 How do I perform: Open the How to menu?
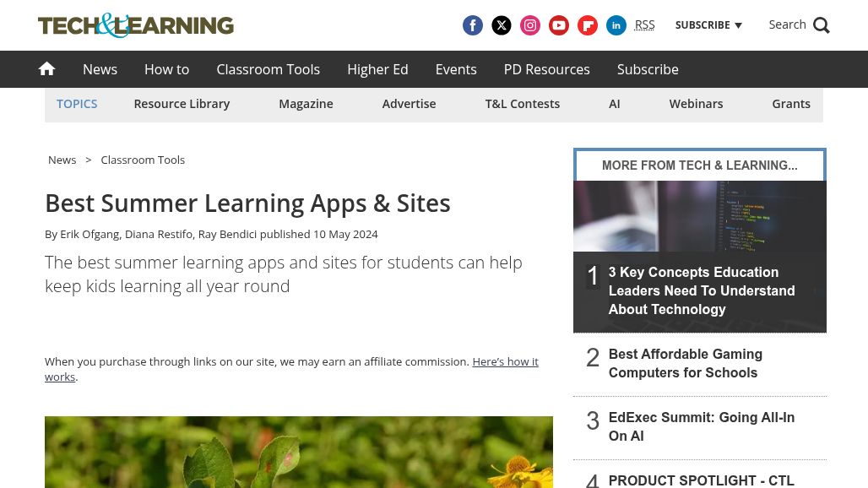coord(166,69)
